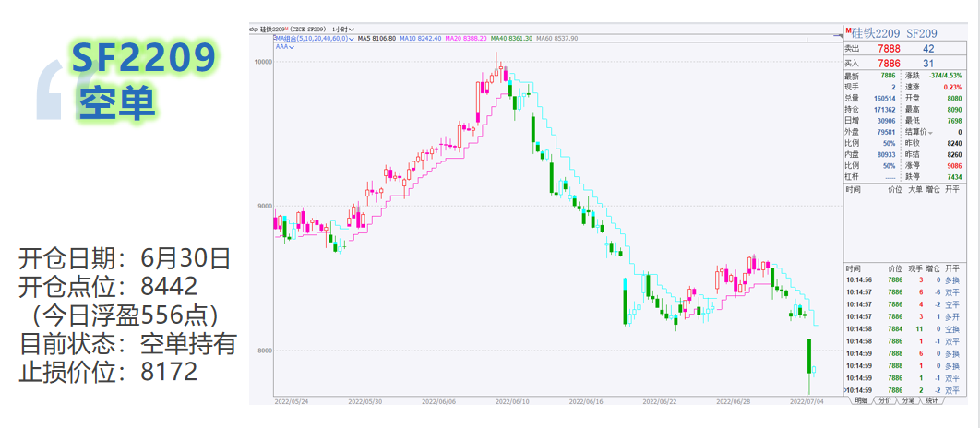Select the MA5 moving average label
The width and height of the screenshot is (980, 428).
(376, 39)
